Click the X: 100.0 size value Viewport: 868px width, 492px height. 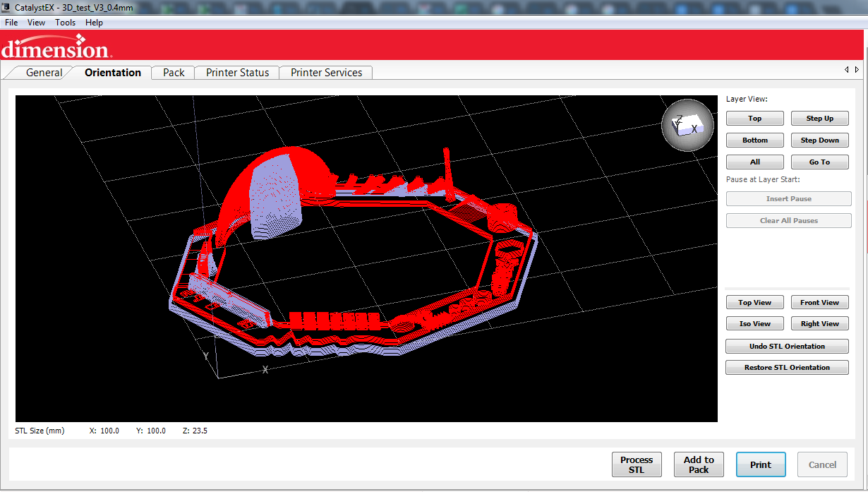104,431
